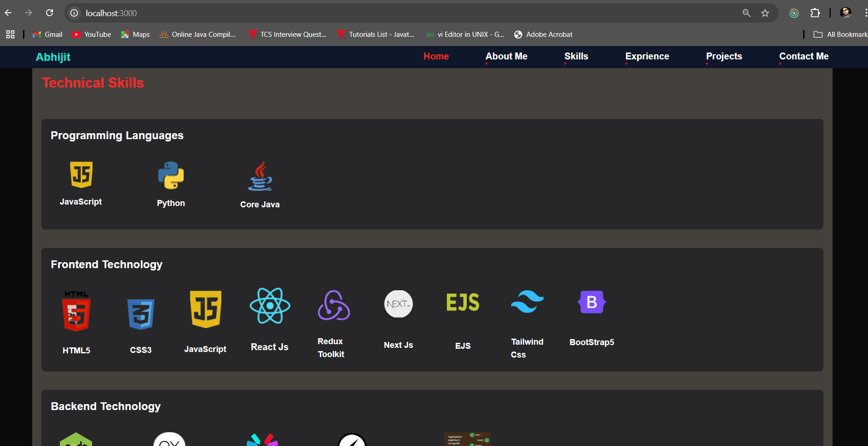
Task: Click the Tailwind Css label text
Action: tap(527, 348)
